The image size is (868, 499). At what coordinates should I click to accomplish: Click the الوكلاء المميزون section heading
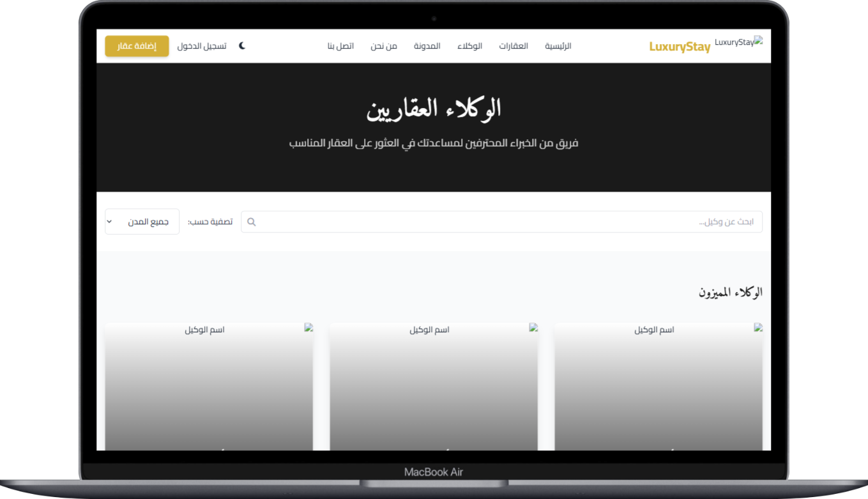click(x=731, y=293)
